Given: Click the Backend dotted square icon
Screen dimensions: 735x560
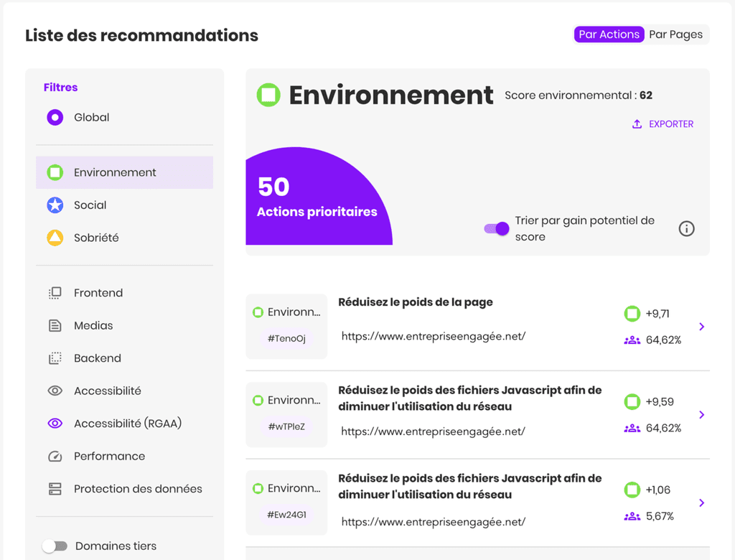Looking at the screenshot, I should point(55,358).
